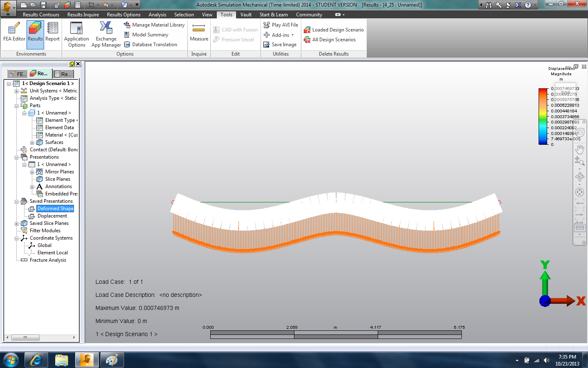Delete results for All Design Scenarios
Viewport: 588px width, 368px height.
coord(330,40)
